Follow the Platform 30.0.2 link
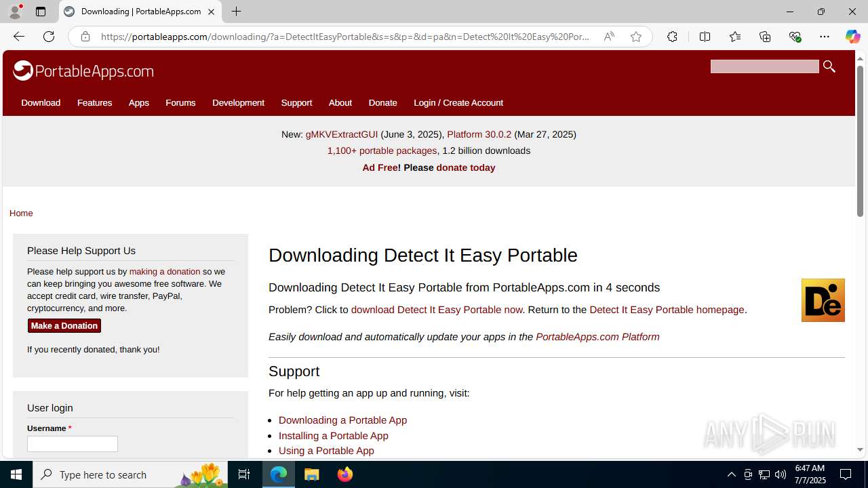Image resolution: width=868 pixels, height=488 pixels. coord(479,134)
